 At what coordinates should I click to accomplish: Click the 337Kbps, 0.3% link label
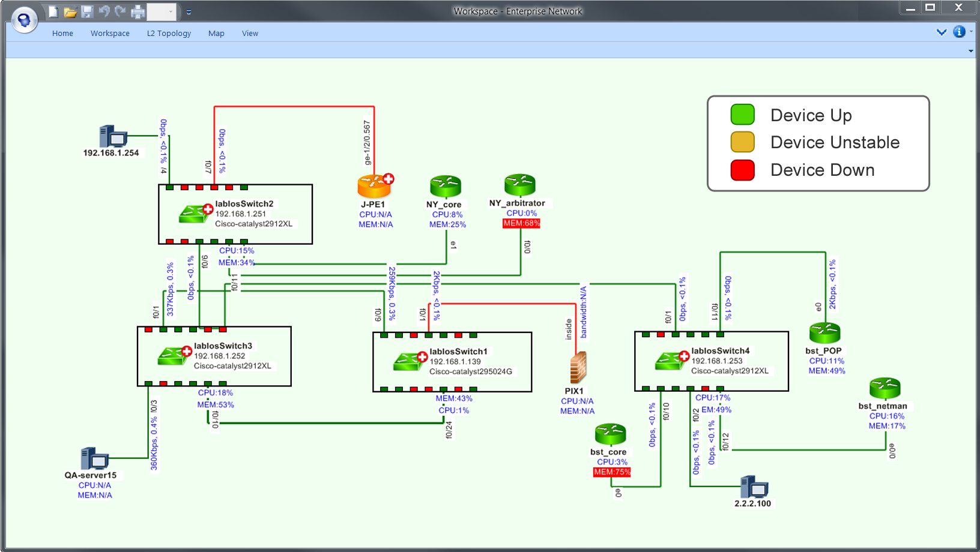[170, 289]
